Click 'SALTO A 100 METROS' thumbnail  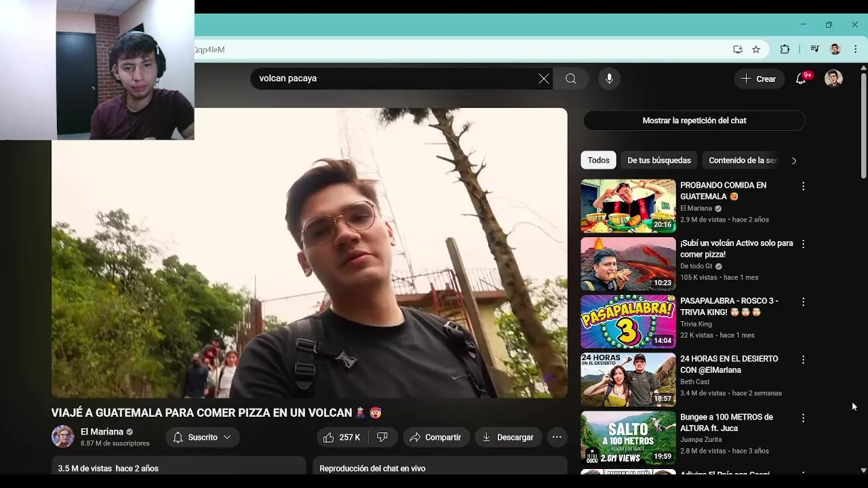(x=628, y=438)
